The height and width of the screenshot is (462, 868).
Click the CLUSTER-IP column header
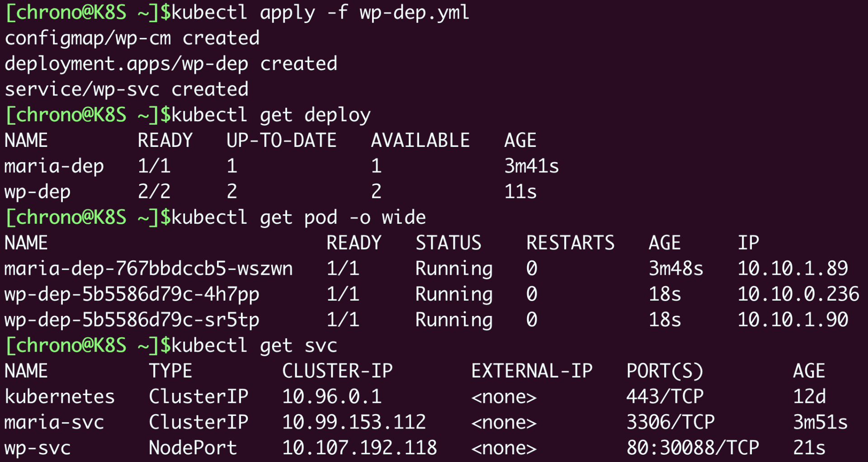point(337,371)
